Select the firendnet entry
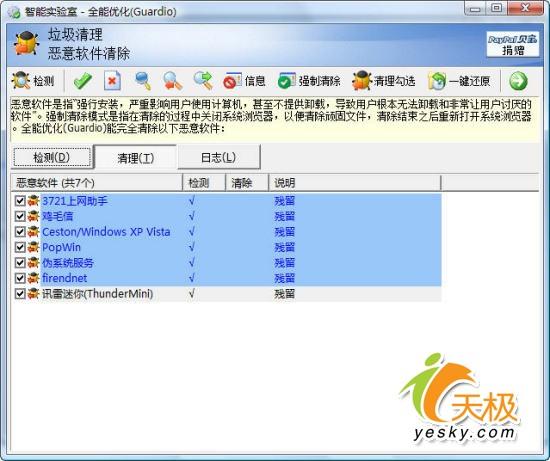 65,278
